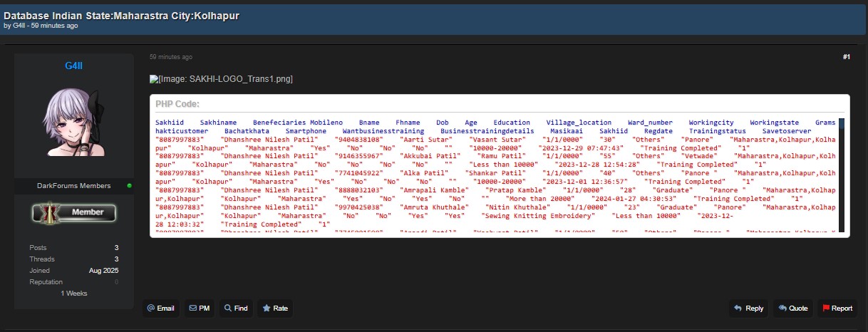Quote this post with the Quote button
Image resolution: width=868 pixels, height=332 pixels.
(x=792, y=308)
